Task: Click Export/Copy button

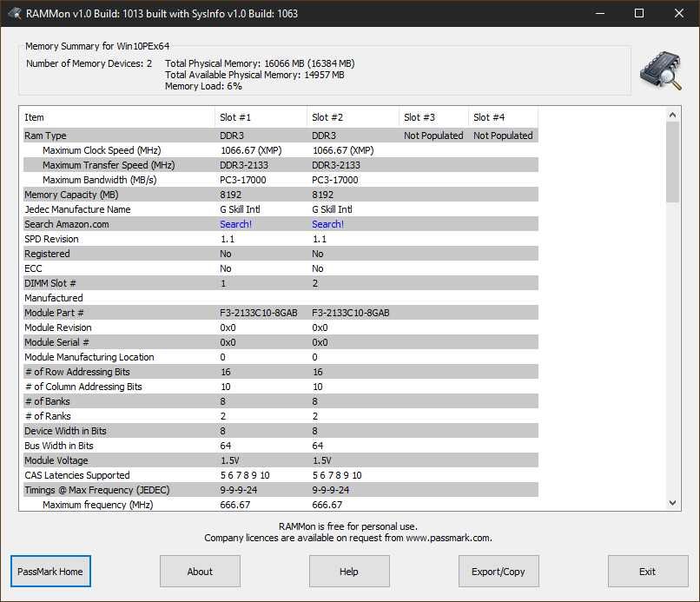Action: [x=499, y=572]
